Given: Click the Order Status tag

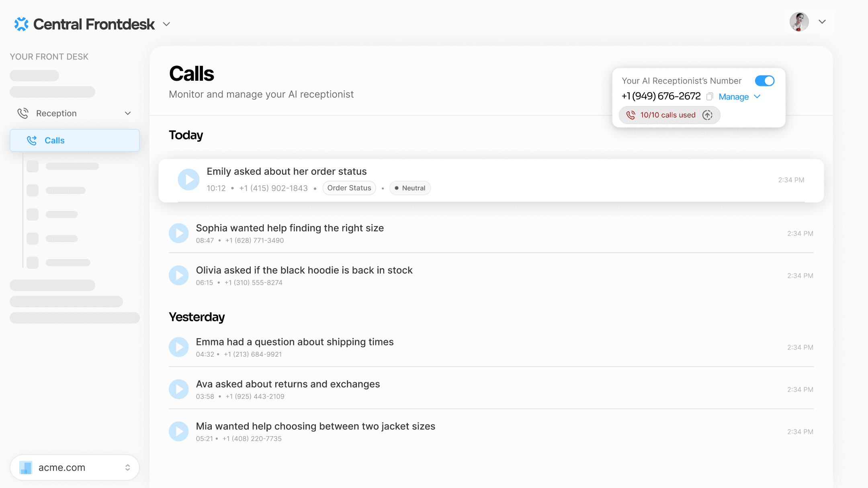Looking at the screenshot, I should click(x=349, y=188).
